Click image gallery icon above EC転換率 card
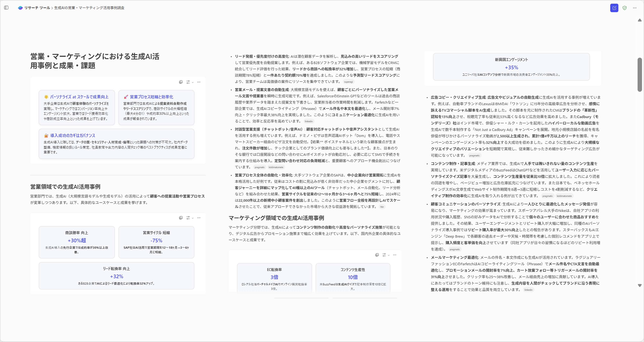 pyautogui.click(x=377, y=255)
